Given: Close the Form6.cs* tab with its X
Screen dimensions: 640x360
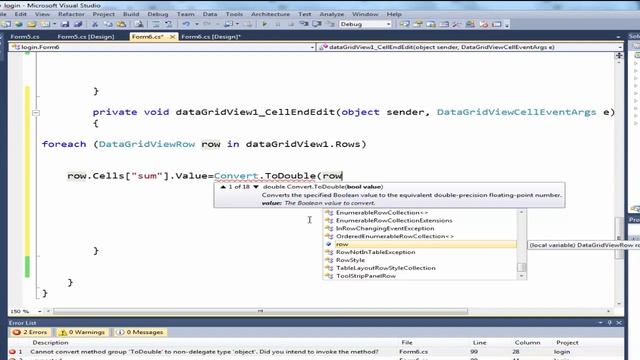Looking at the screenshot, I should pyautogui.click(x=172, y=37).
